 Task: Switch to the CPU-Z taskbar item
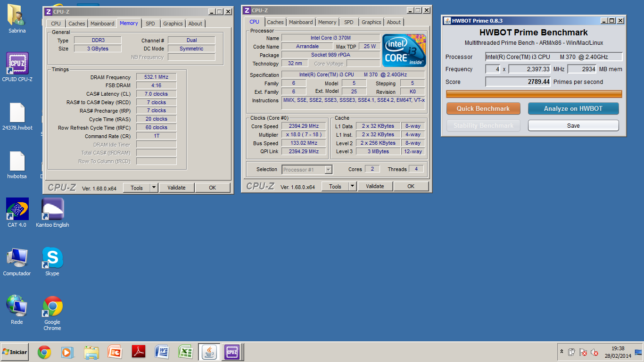coord(232,352)
